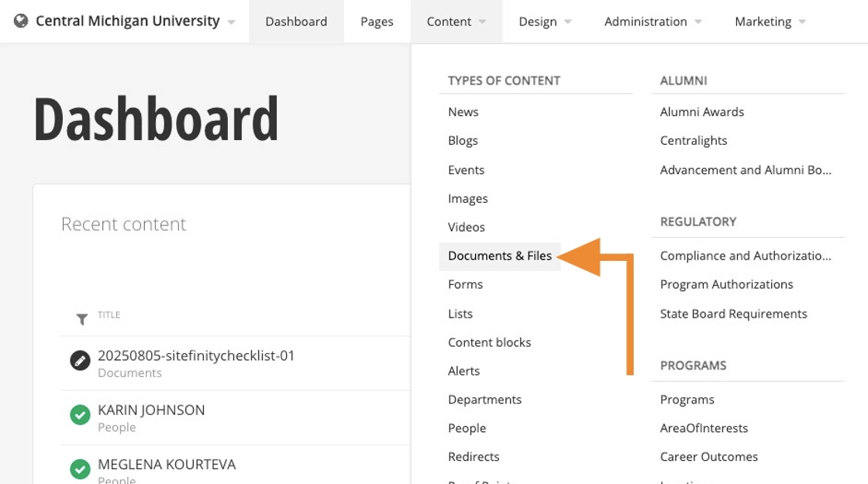This screenshot has height=484, width=868.
Task: Go to the Dashboard tab
Action: 296,22
